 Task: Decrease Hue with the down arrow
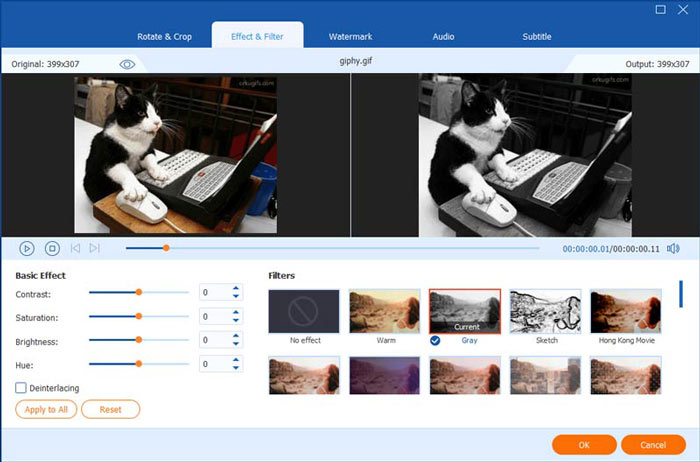pos(236,368)
